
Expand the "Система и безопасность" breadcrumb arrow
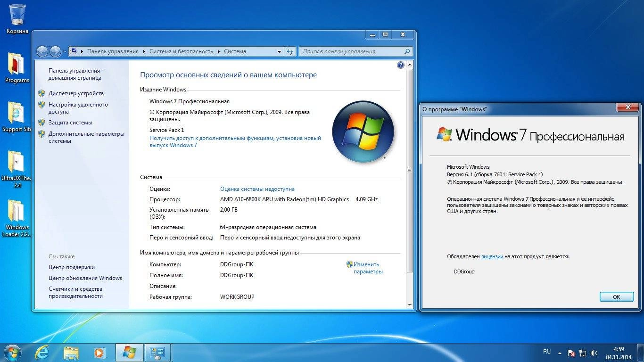pyautogui.click(x=218, y=51)
